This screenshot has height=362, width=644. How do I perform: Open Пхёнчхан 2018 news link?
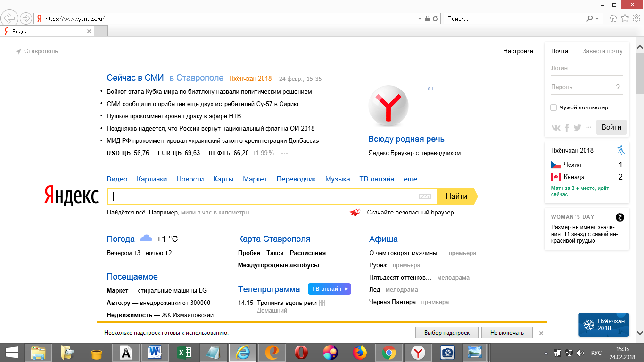tap(250, 79)
